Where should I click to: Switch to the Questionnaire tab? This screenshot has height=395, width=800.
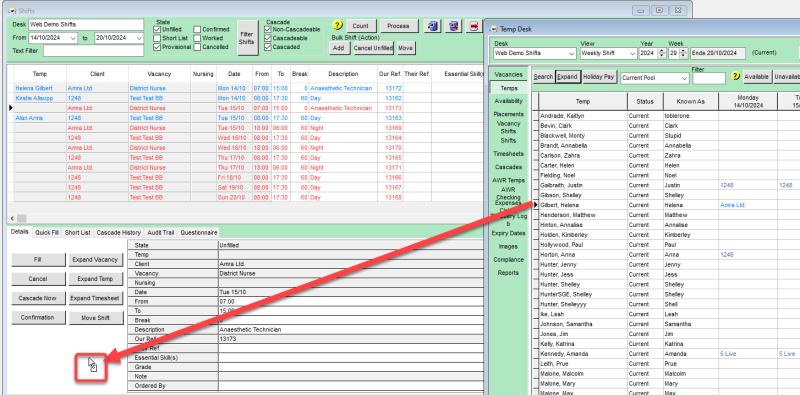click(x=198, y=233)
